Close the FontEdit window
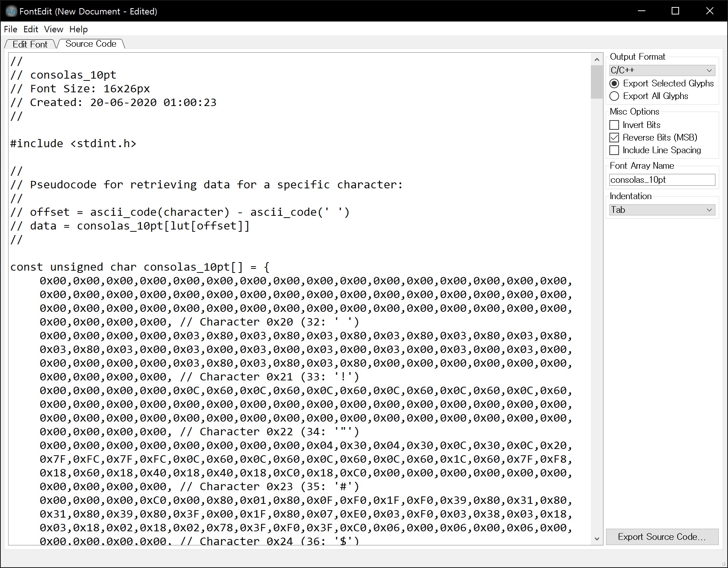This screenshot has width=728, height=568. (709, 11)
